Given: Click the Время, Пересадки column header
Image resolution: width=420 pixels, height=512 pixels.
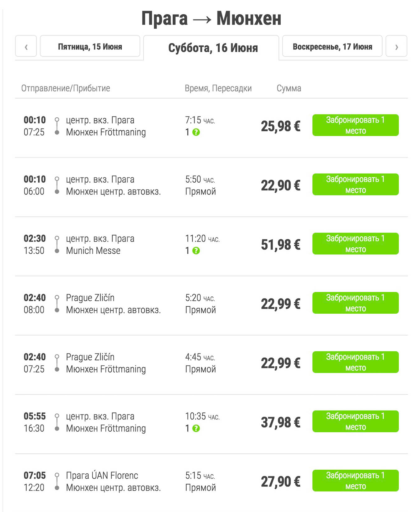Looking at the screenshot, I should coord(218,88).
